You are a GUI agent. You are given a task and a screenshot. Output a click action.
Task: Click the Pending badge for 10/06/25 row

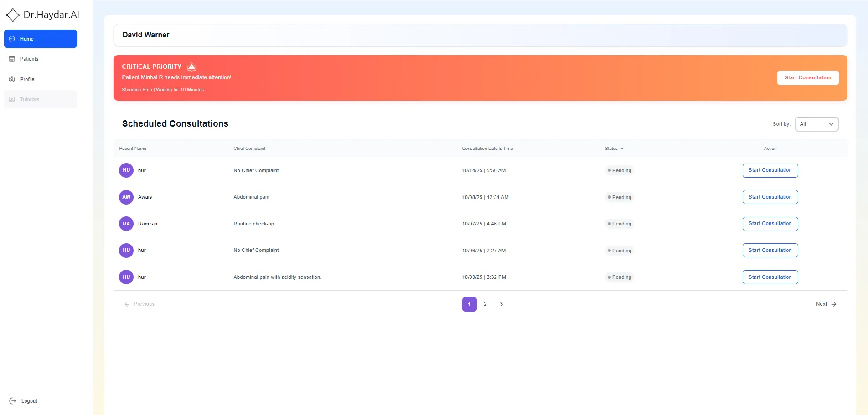pos(619,251)
